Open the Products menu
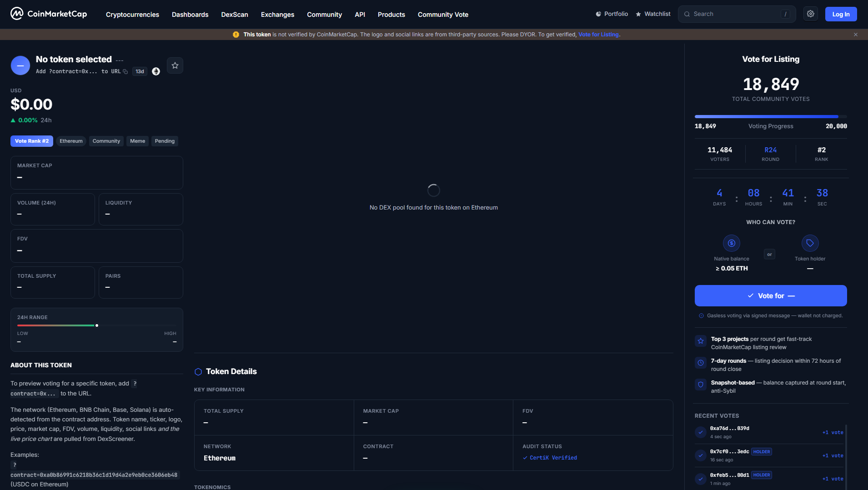 click(391, 15)
